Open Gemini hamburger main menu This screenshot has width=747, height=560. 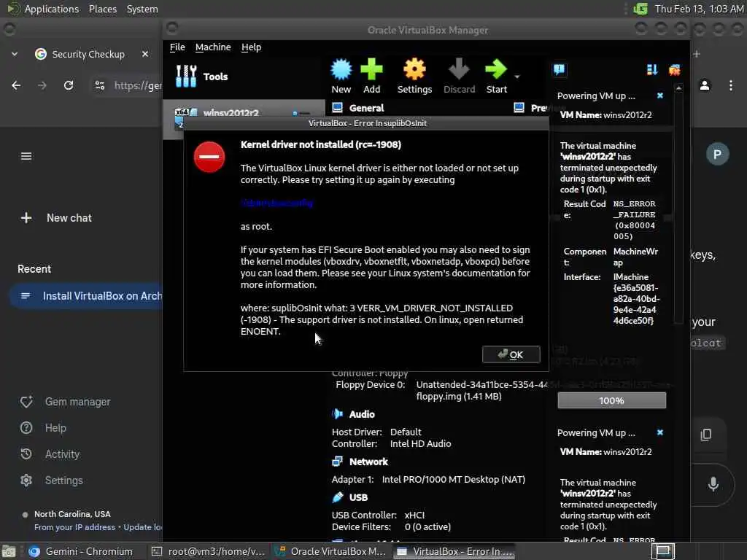[x=26, y=156]
